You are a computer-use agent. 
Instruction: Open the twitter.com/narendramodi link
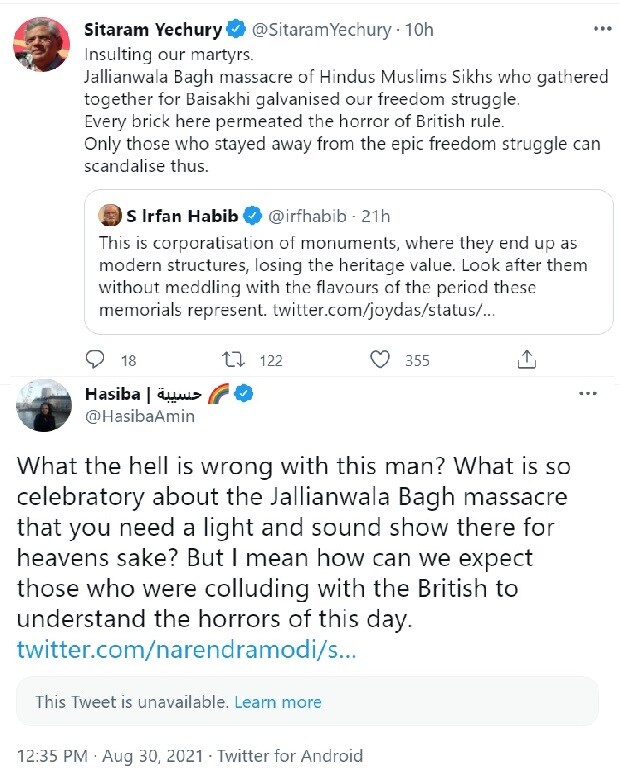186,649
